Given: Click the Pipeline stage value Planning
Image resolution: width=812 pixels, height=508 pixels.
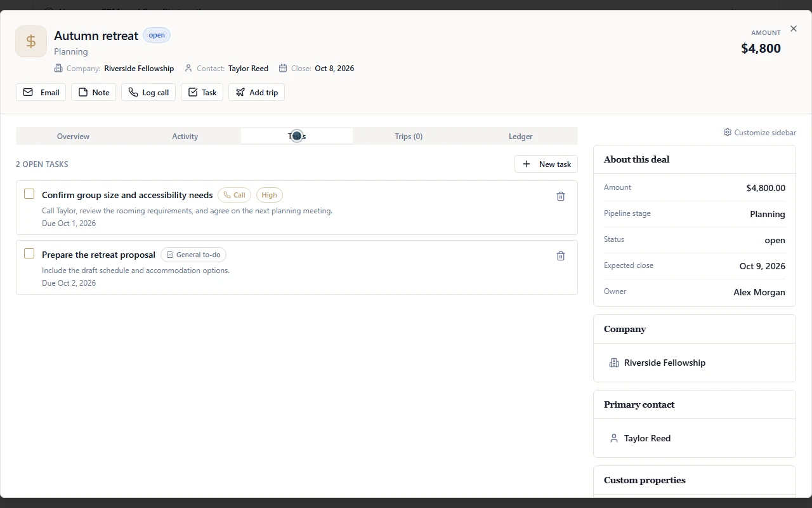Looking at the screenshot, I should pos(768,214).
